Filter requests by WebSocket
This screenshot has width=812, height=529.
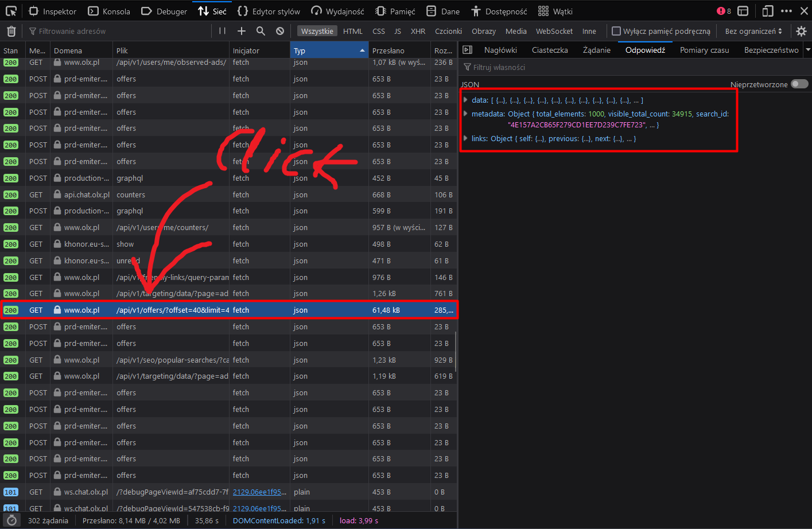coord(554,31)
